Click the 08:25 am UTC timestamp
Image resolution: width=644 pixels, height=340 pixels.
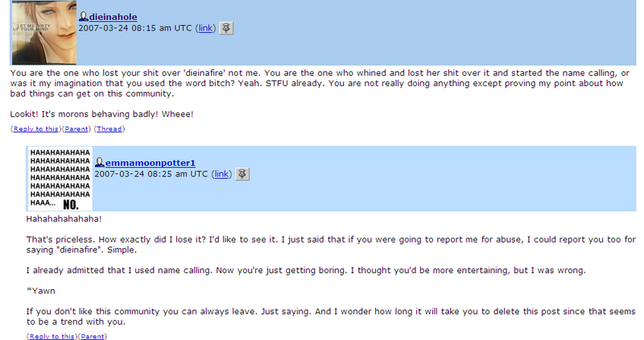151,174
